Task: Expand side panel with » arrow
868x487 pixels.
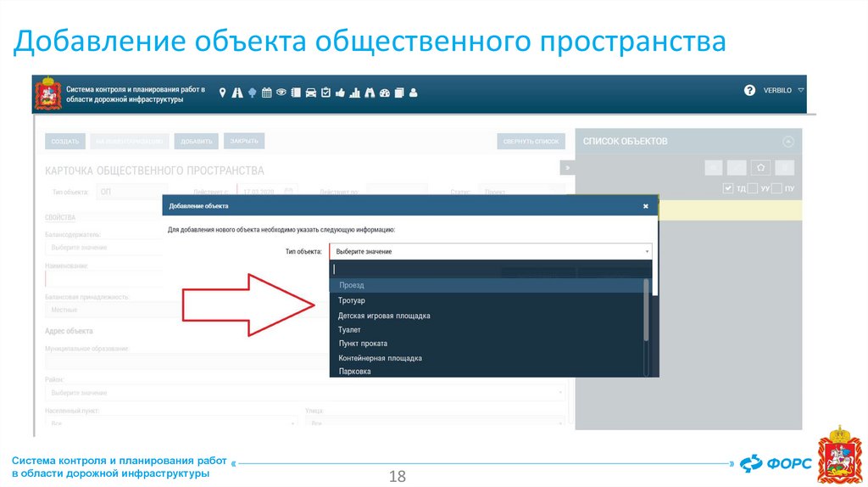Action: click(x=567, y=168)
